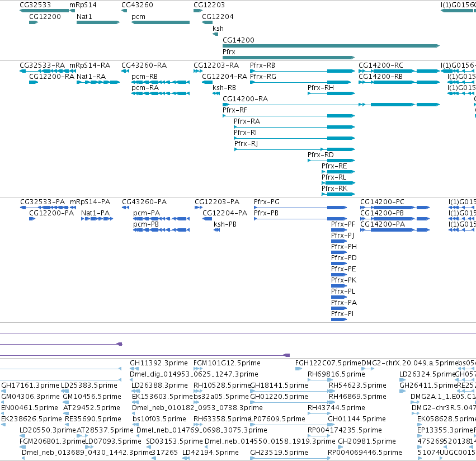This screenshot has width=476, height=461.
Task: Select EST GH18141.5prime label
Action: [x=279, y=385]
